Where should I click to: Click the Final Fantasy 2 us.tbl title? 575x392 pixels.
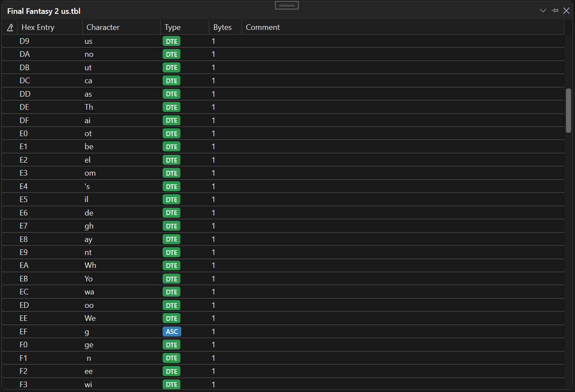pos(44,11)
